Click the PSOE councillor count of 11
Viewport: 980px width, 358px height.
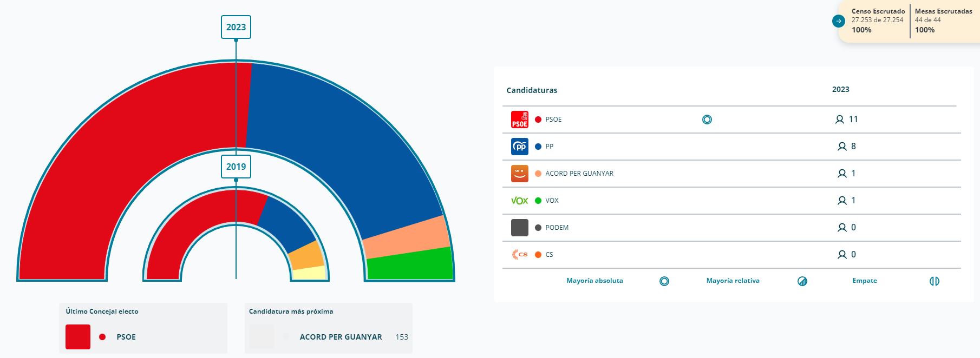click(x=853, y=120)
